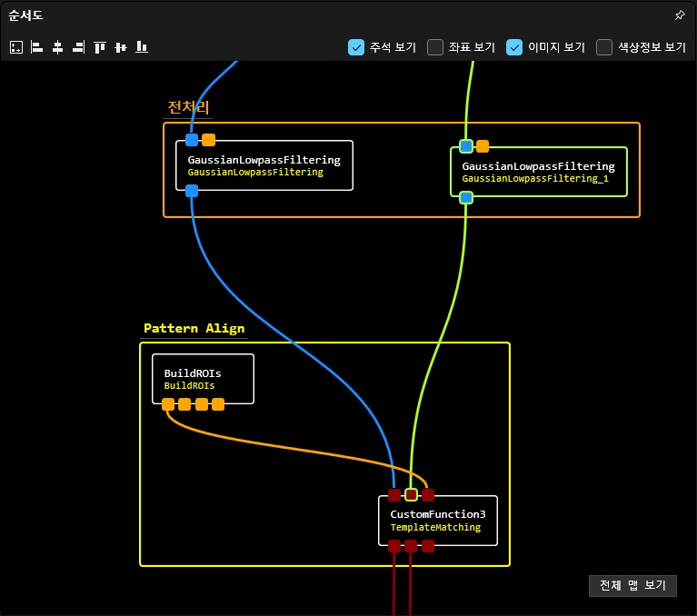Enable the 색상정보 보기 checkbox
Image resolution: width=697 pixels, height=616 pixels.
point(604,47)
